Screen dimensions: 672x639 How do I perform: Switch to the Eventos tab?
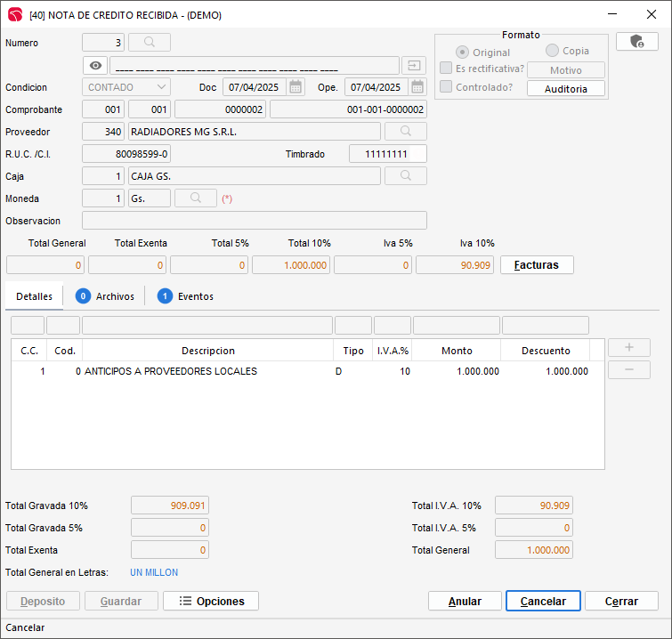[x=185, y=296]
